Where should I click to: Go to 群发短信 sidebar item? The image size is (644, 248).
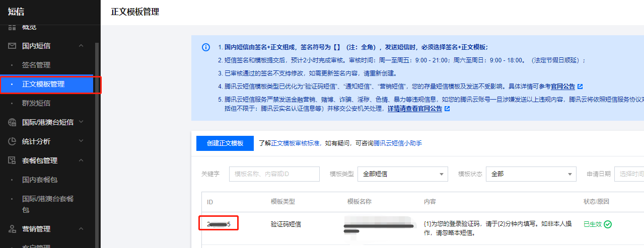36,103
